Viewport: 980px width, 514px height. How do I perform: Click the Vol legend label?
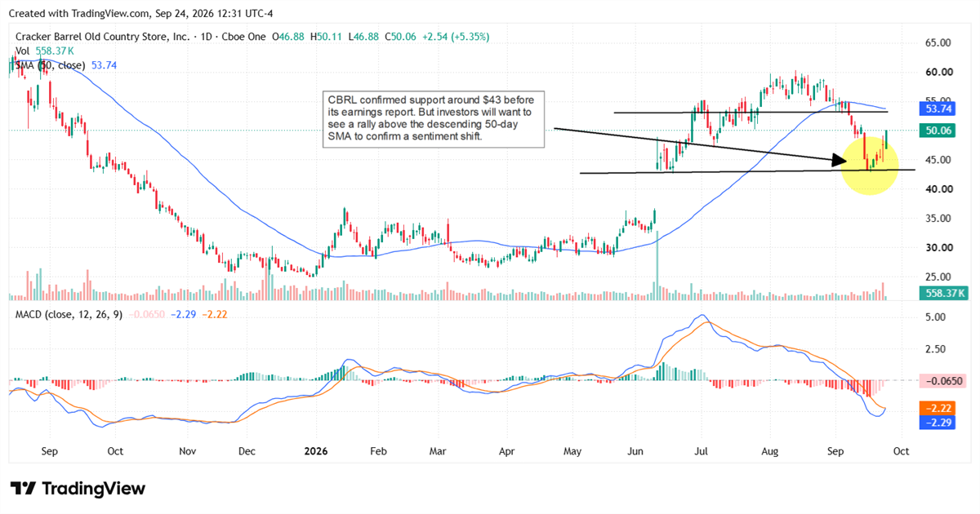pos(24,51)
